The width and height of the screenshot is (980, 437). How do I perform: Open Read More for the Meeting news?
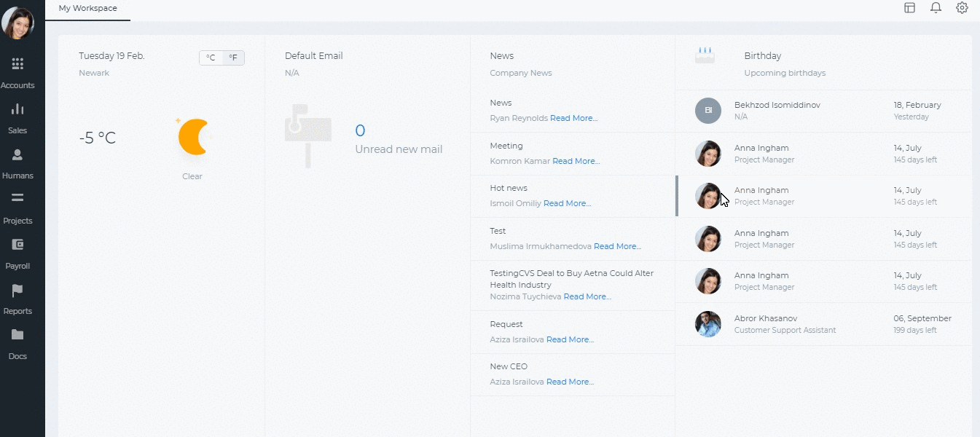576,161
